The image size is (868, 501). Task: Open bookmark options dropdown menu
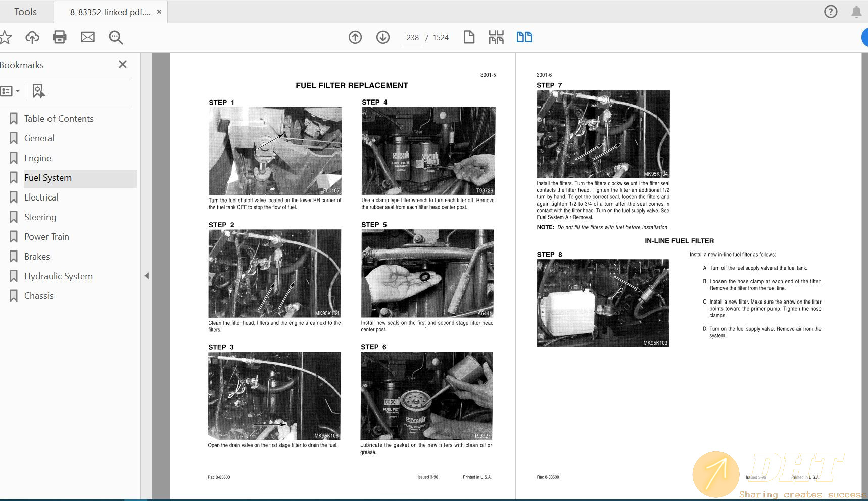tap(10, 91)
